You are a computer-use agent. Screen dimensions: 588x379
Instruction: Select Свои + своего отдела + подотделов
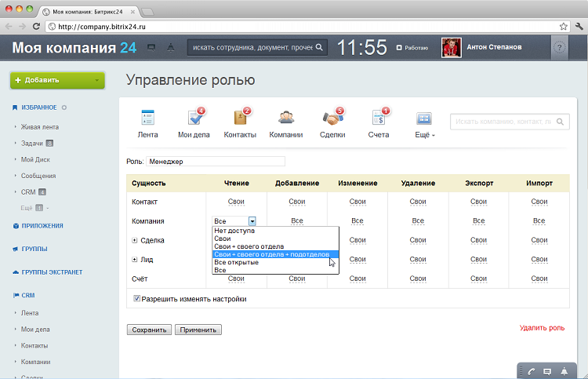tap(276, 254)
